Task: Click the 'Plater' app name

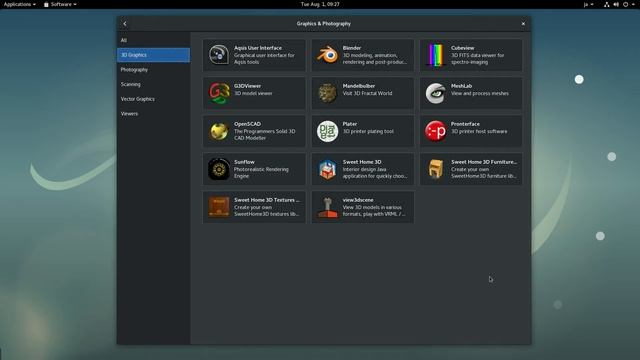Action: click(x=350, y=124)
